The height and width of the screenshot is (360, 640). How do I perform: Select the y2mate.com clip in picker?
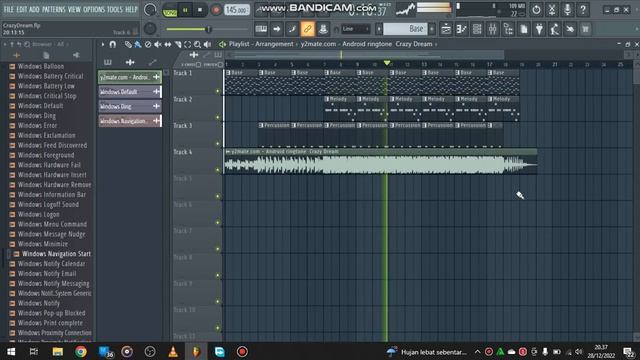(130, 77)
